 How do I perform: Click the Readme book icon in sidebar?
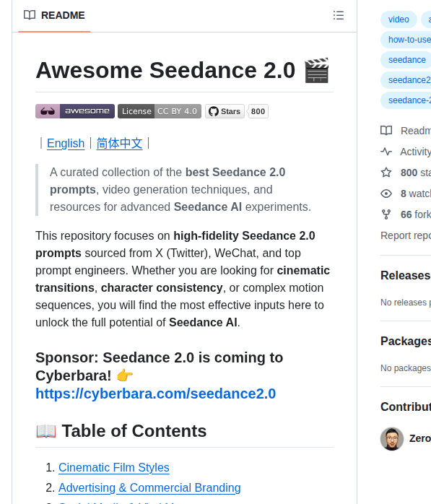pos(386,131)
